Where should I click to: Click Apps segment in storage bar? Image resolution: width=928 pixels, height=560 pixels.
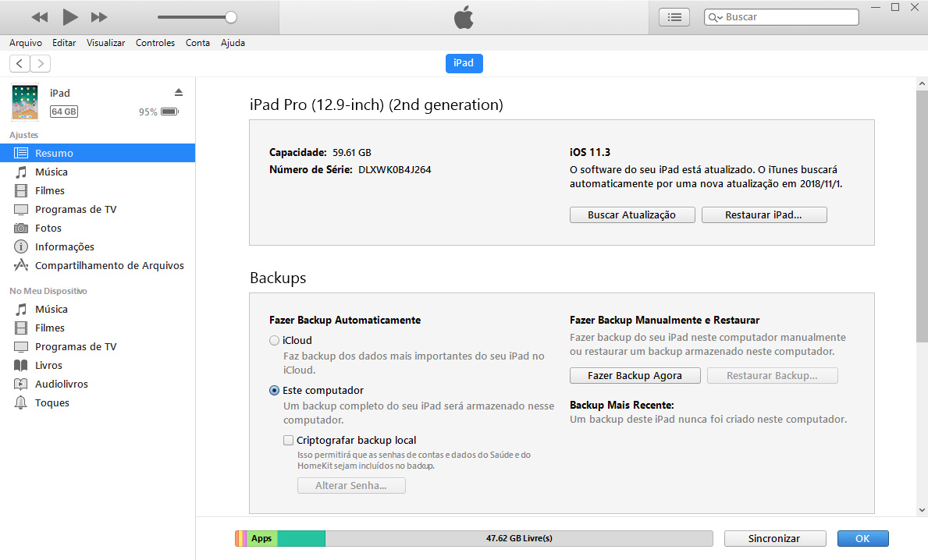pos(261,538)
